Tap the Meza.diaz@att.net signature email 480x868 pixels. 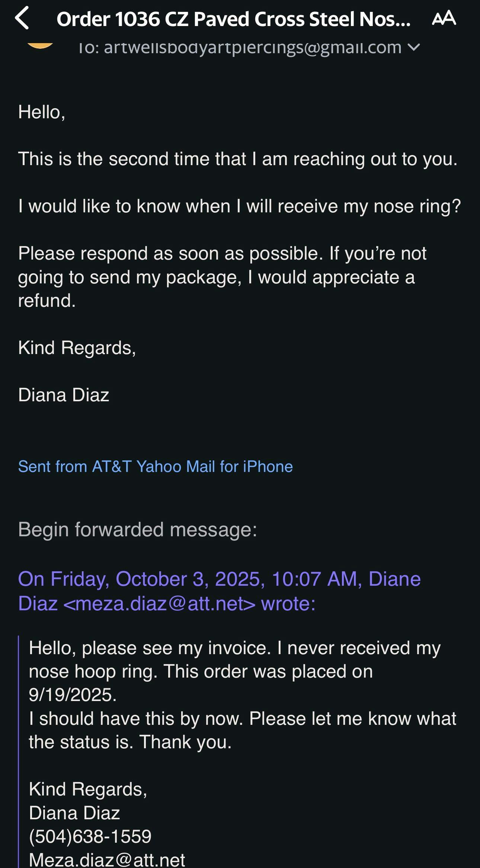click(107, 860)
